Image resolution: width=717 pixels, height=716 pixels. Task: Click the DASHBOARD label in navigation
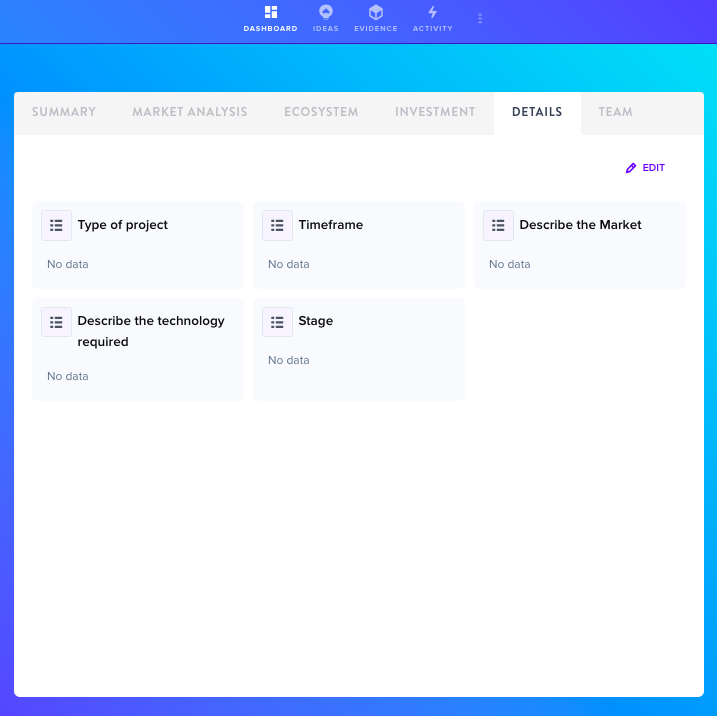click(271, 28)
